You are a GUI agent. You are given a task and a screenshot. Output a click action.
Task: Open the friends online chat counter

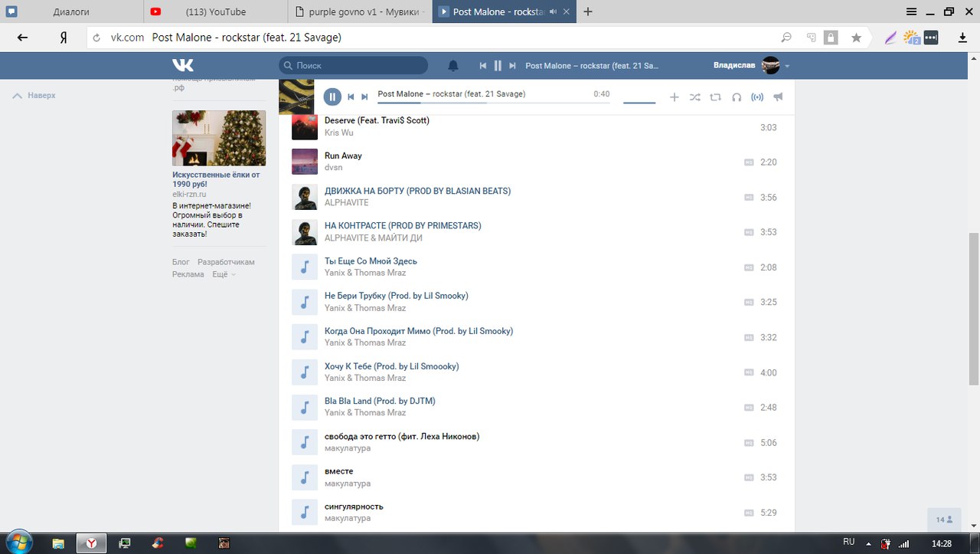(945, 520)
